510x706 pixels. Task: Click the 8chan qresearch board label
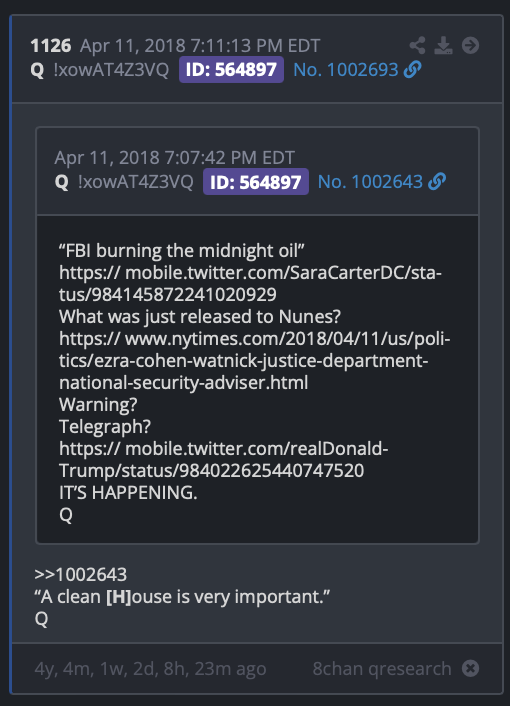point(382,669)
